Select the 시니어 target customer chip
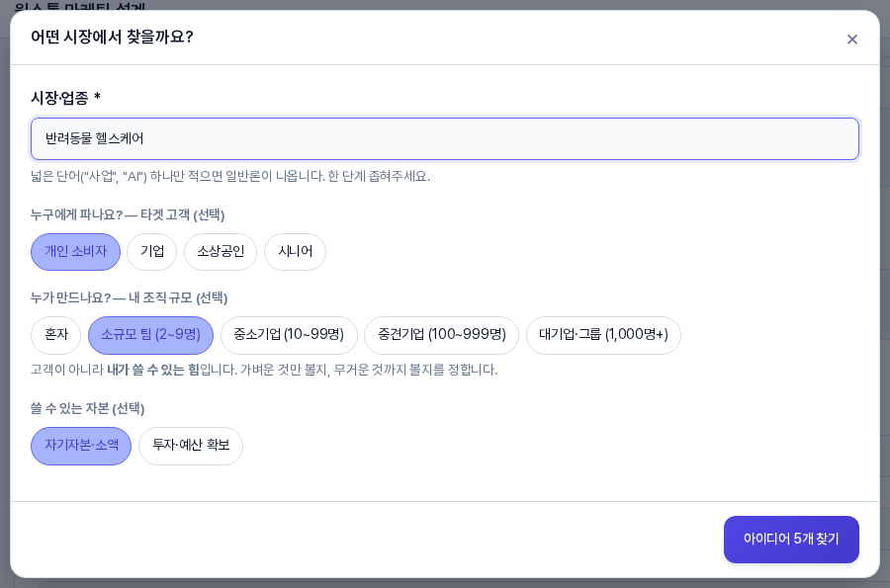This screenshot has height=588, width=890. 295,252
